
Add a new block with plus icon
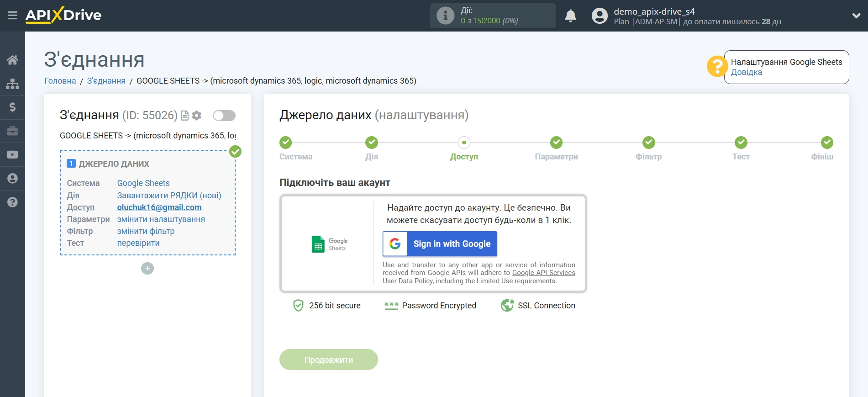tap(147, 268)
